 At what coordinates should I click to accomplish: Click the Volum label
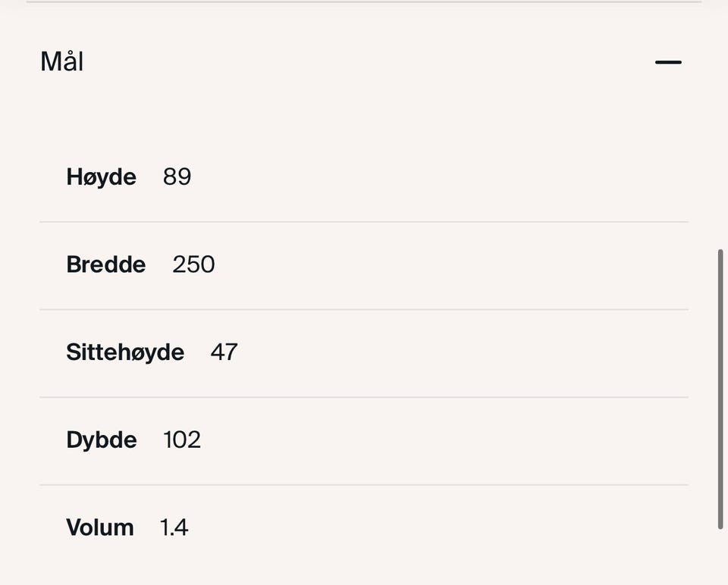click(x=100, y=527)
